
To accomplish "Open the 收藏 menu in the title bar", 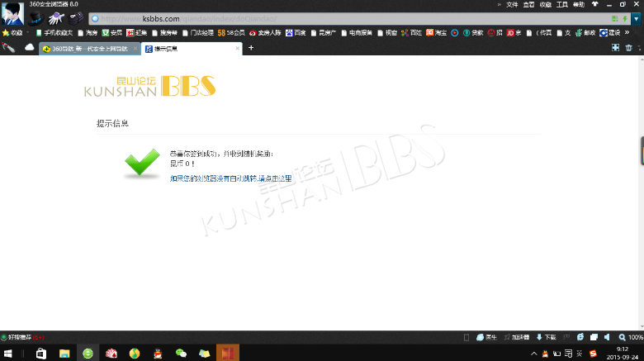I will tap(546, 4).
